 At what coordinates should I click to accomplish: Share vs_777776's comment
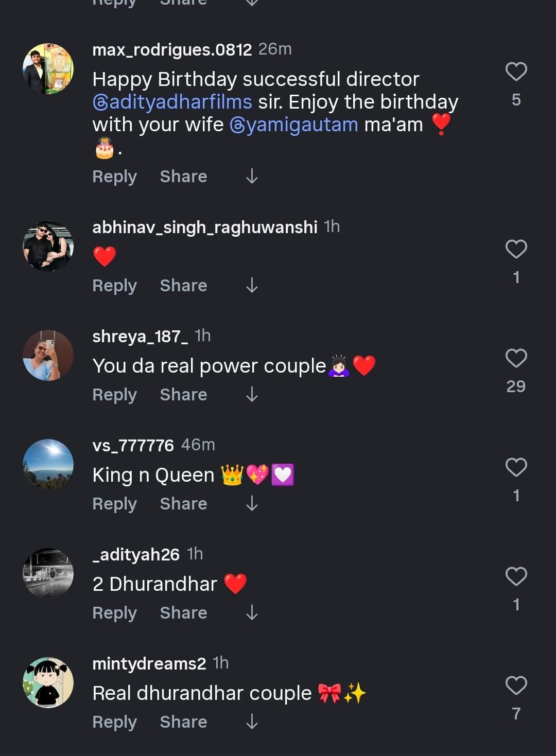pos(183,504)
